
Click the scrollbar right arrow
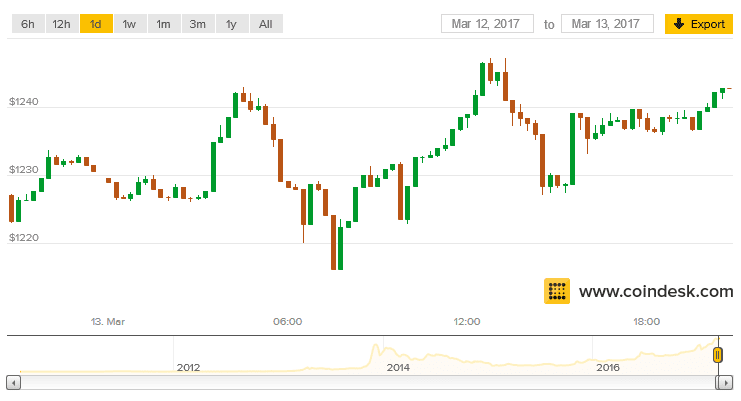pyautogui.click(x=728, y=382)
